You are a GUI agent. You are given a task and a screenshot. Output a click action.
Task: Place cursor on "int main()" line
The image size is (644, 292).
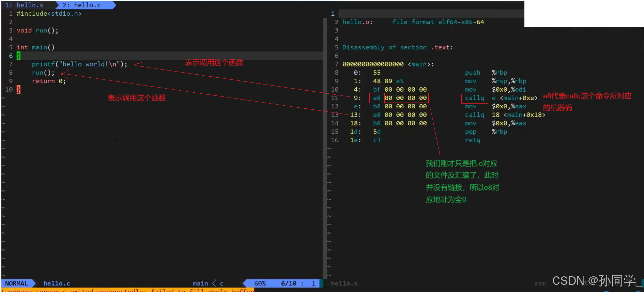coord(35,47)
